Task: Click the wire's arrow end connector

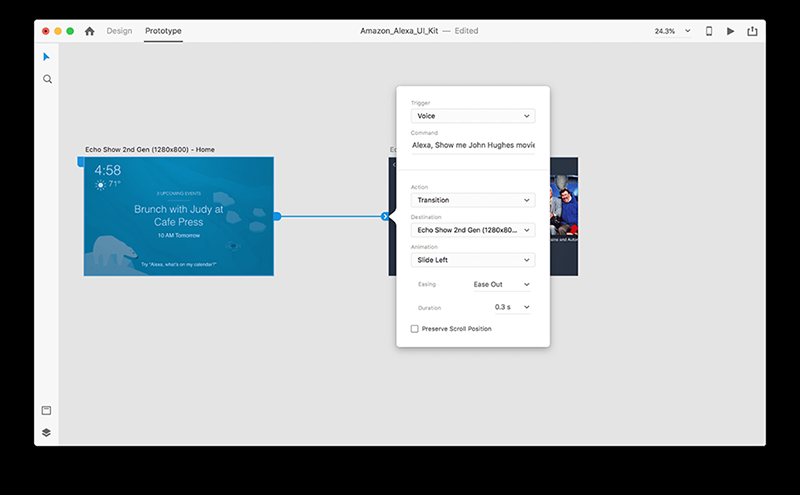Action: pos(385,216)
